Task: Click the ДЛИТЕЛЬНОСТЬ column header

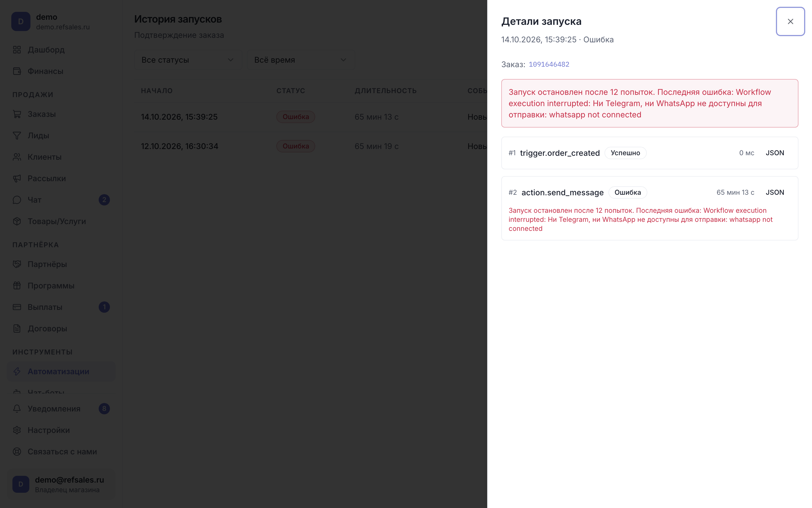Action: point(385,91)
